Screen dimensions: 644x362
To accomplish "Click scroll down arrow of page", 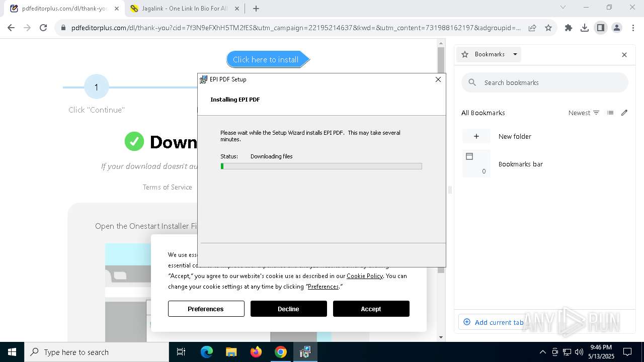I will (441, 337).
